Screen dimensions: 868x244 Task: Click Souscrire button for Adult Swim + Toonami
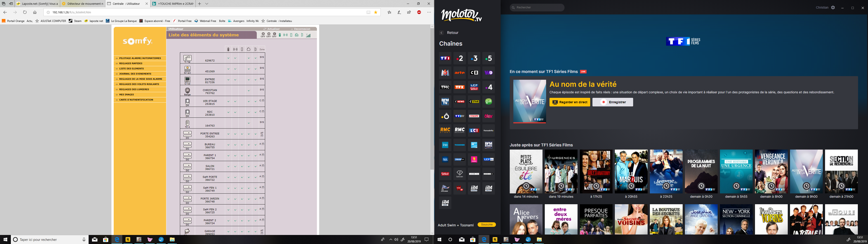pyautogui.click(x=487, y=224)
